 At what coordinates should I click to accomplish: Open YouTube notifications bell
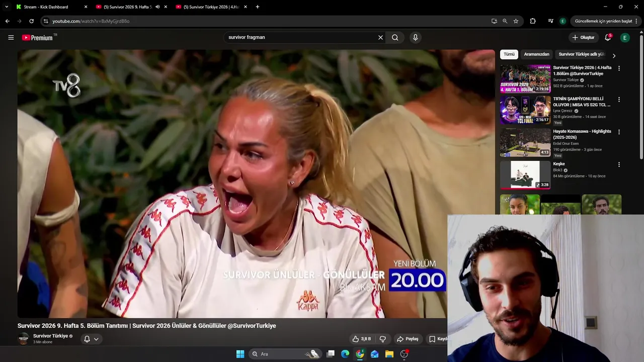(608, 37)
